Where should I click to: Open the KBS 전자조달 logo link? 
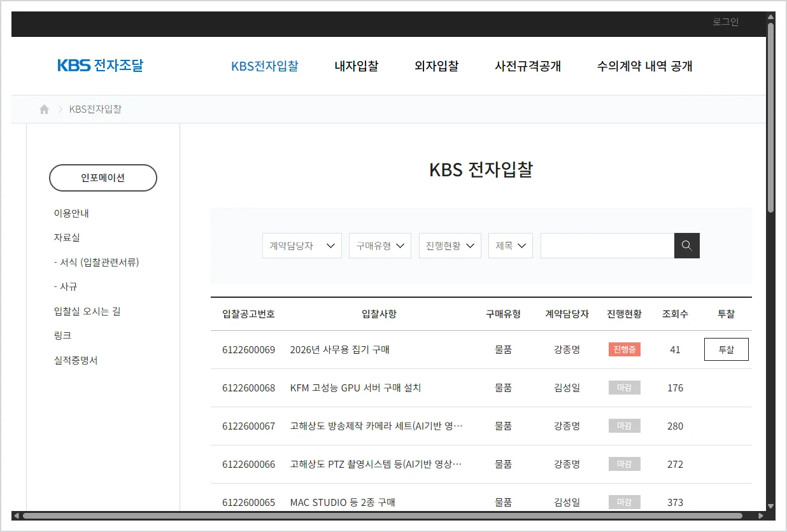pyautogui.click(x=101, y=66)
